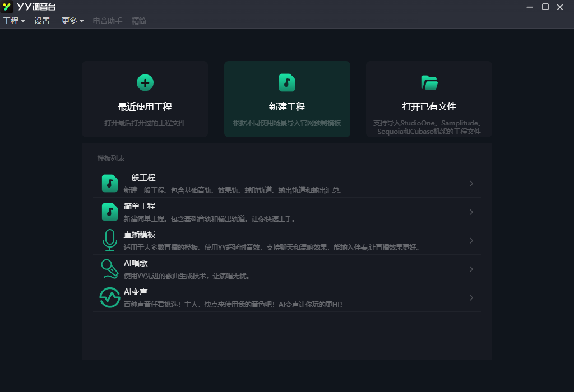Choose the AI变声 template title
Screen dimensions: 574x392
coord(136,292)
